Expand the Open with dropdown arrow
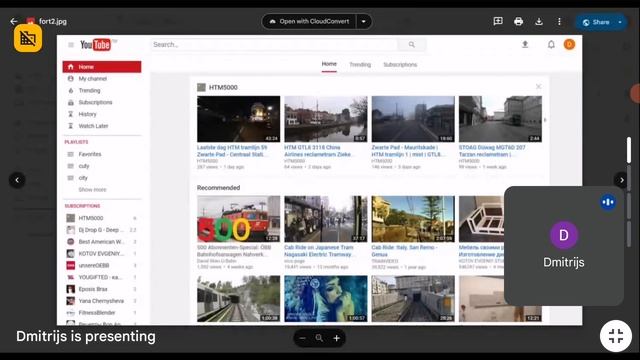The width and height of the screenshot is (640, 360). (x=364, y=21)
